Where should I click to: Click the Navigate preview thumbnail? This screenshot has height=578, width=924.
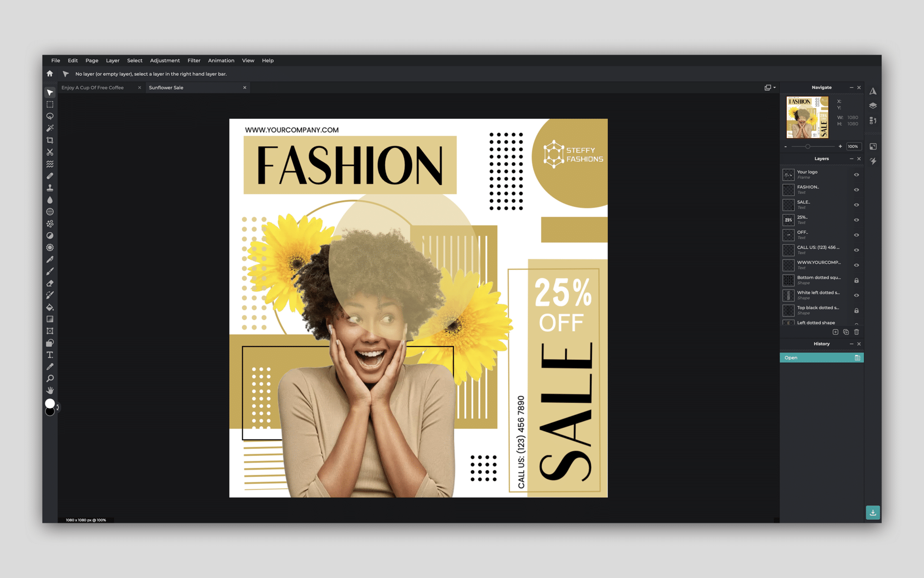click(x=808, y=117)
